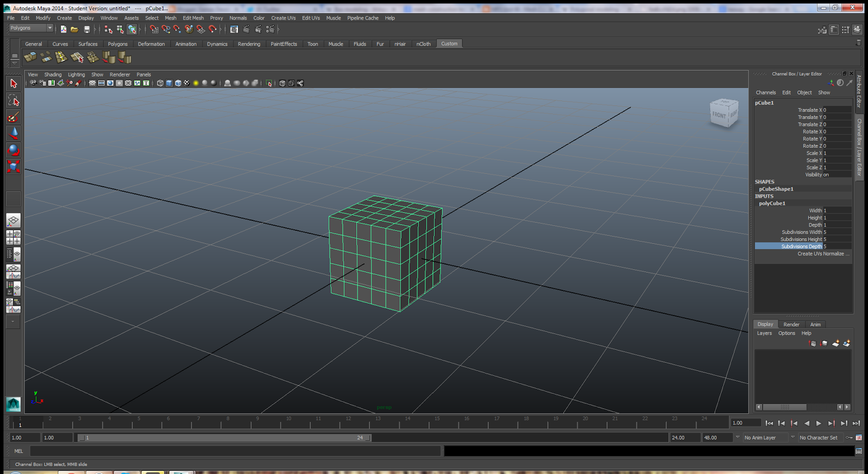Select the arrow Select tool

(x=14, y=84)
